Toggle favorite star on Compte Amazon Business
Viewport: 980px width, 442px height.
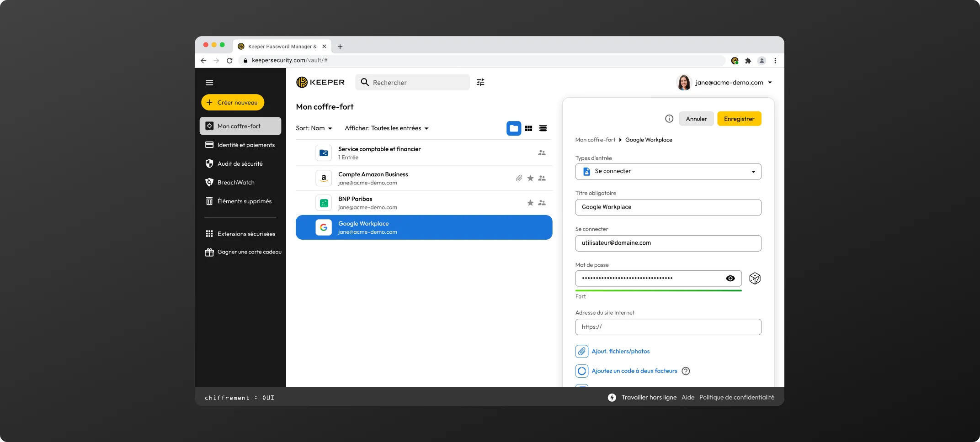[530, 178]
